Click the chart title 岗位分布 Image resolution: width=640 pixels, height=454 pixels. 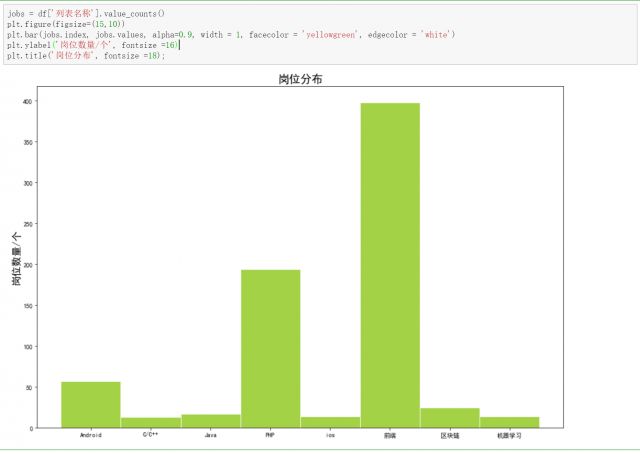(300, 79)
